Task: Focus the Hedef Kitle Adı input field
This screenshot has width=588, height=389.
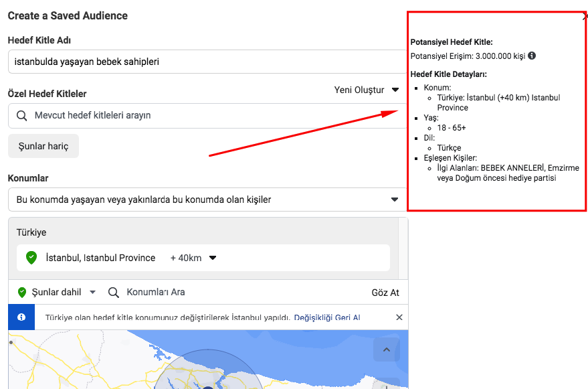Action: pyautogui.click(x=207, y=62)
